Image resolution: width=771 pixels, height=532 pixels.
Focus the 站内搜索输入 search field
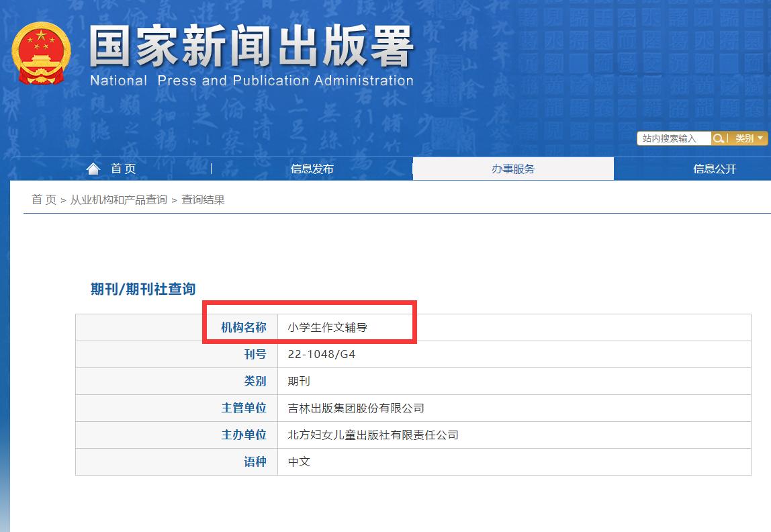674,138
